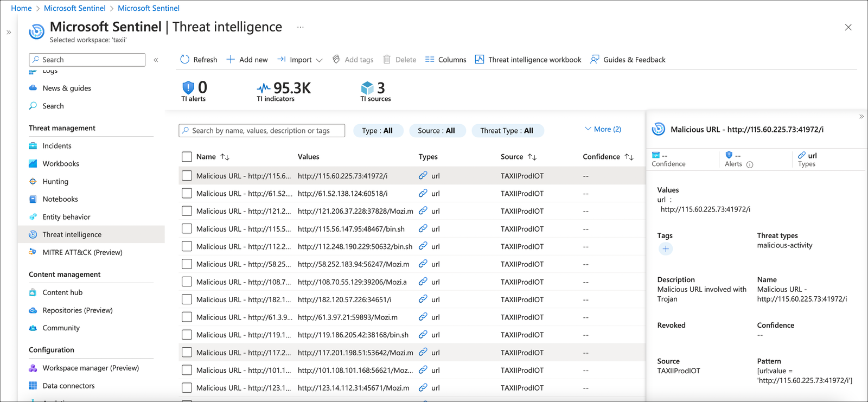This screenshot has width=868, height=402.
Task: Click the Import arrow icon
Action: pyautogui.click(x=282, y=60)
